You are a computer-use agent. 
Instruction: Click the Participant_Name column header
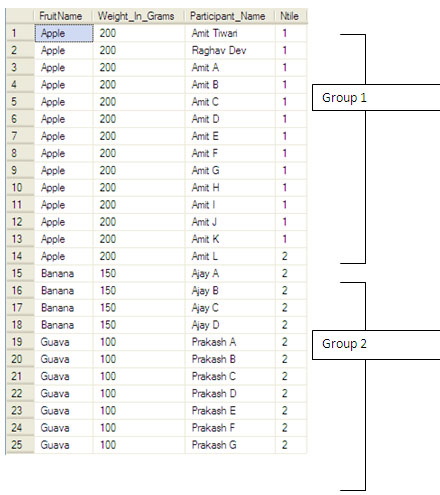pos(230,16)
